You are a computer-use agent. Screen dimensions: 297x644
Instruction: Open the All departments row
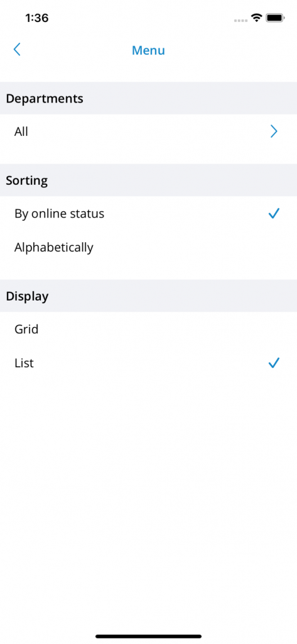coord(148,131)
